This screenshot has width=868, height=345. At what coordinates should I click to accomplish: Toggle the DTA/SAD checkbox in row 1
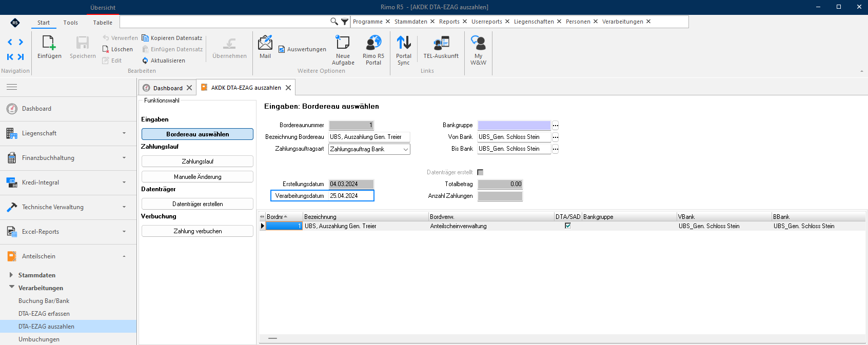coord(568,226)
